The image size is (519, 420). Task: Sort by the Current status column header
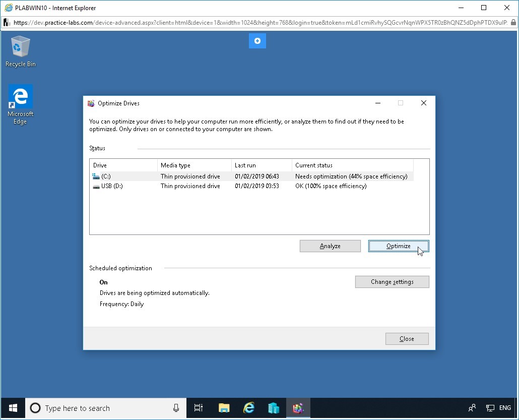pyautogui.click(x=353, y=165)
